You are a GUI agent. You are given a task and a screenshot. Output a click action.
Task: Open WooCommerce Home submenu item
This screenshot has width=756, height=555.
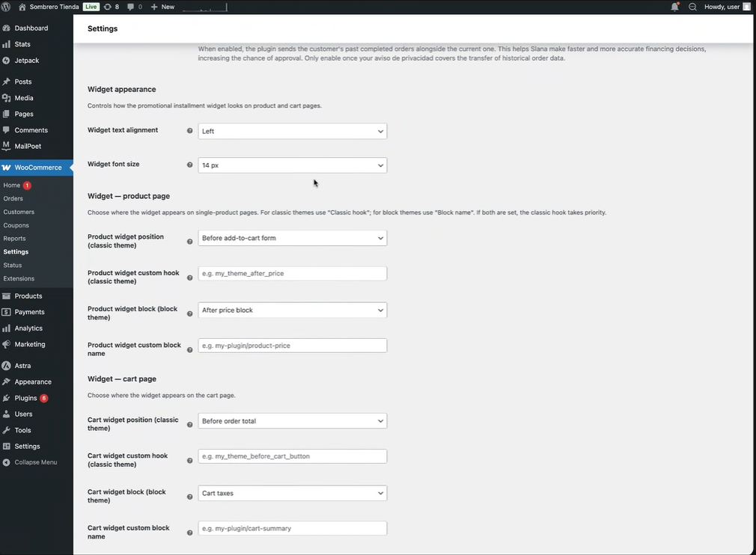(x=11, y=185)
